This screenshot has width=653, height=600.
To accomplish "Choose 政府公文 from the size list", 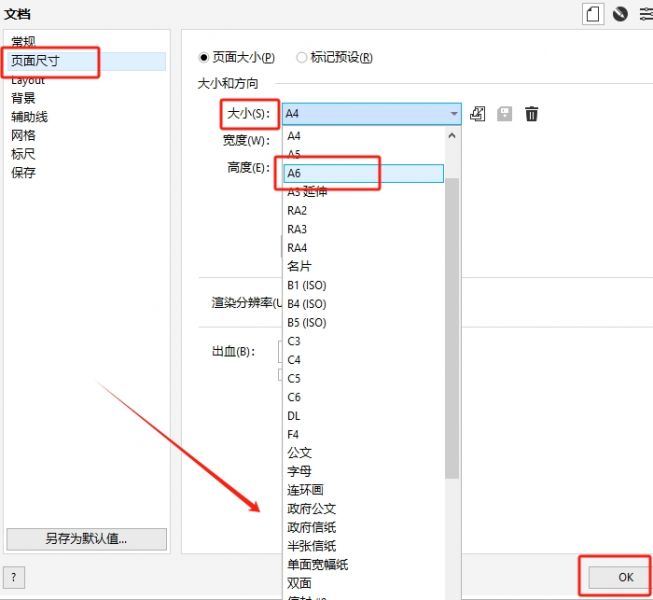I will [x=363, y=509].
